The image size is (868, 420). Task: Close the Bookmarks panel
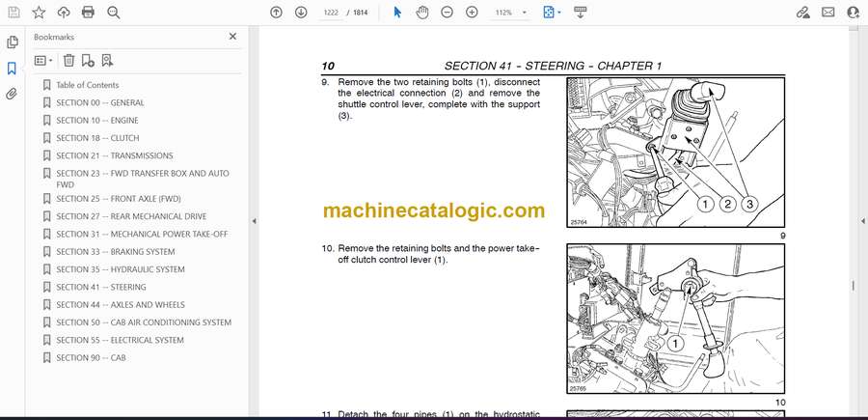232,37
